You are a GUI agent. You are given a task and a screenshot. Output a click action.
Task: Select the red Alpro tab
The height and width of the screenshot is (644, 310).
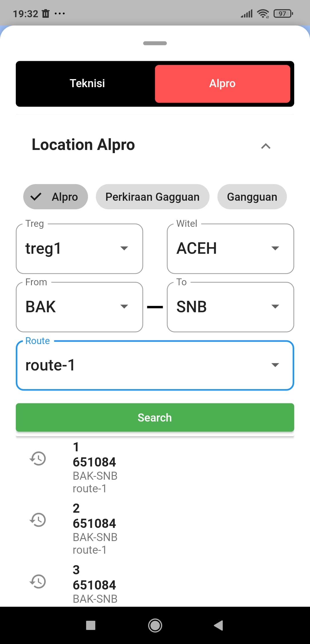(222, 83)
